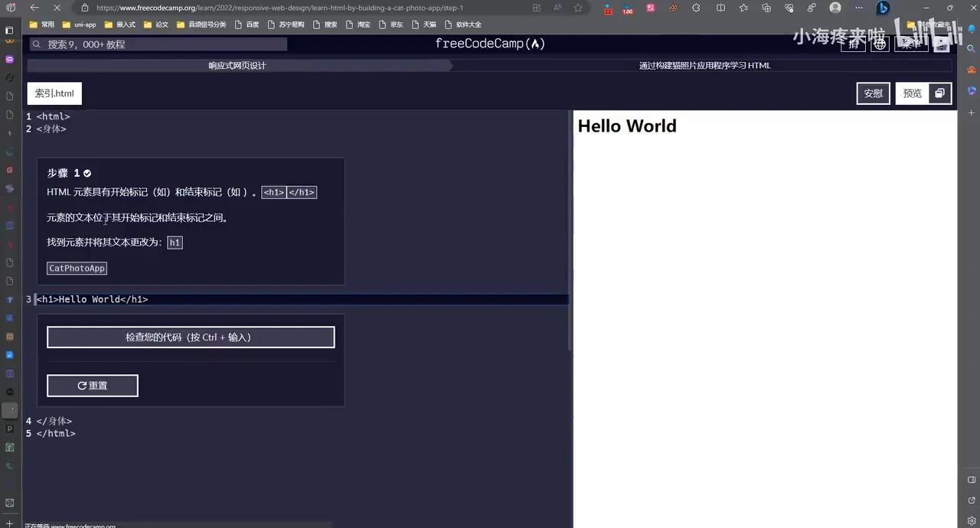The height and width of the screenshot is (528, 980).
Task: Click the cookie extension icon
Action: [673, 8]
